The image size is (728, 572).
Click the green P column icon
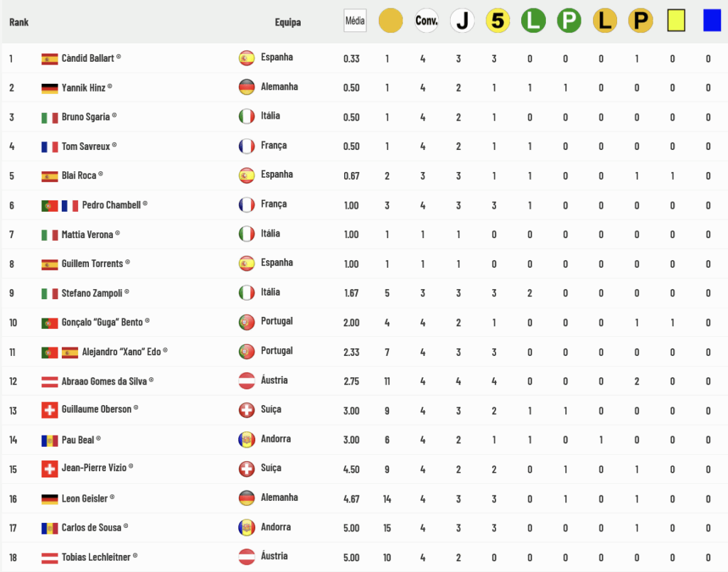tap(569, 21)
